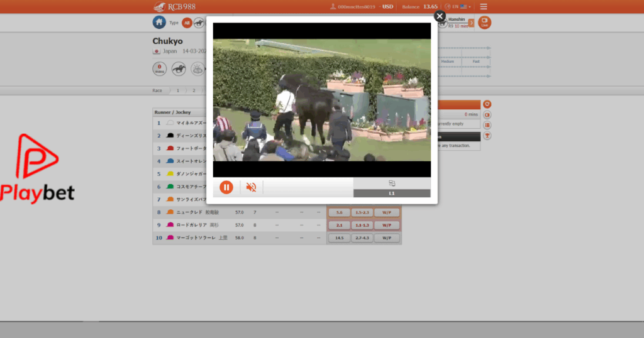Click W/P button for runner 9
644x338 pixels.
click(387, 225)
